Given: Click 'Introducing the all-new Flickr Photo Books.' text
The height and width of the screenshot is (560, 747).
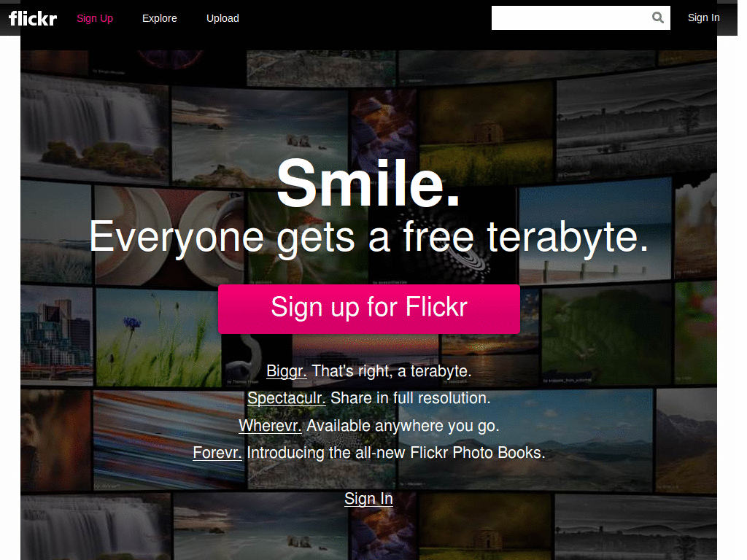Looking at the screenshot, I should pyautogui.click(x=396, y=452).
